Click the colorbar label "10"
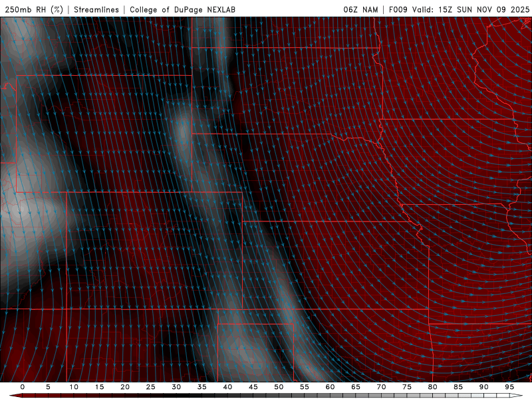Image resolution: width=532 pixels, height=399 pixels. point(74,387)
